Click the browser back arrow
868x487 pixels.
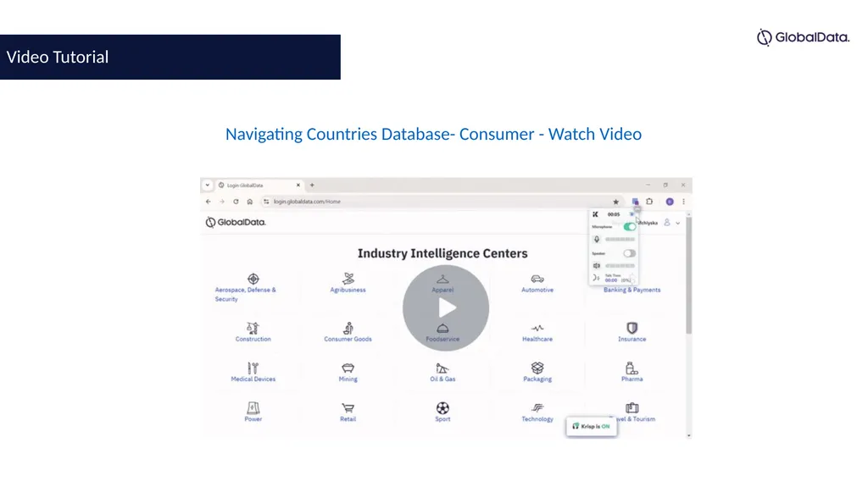[209, 202]
